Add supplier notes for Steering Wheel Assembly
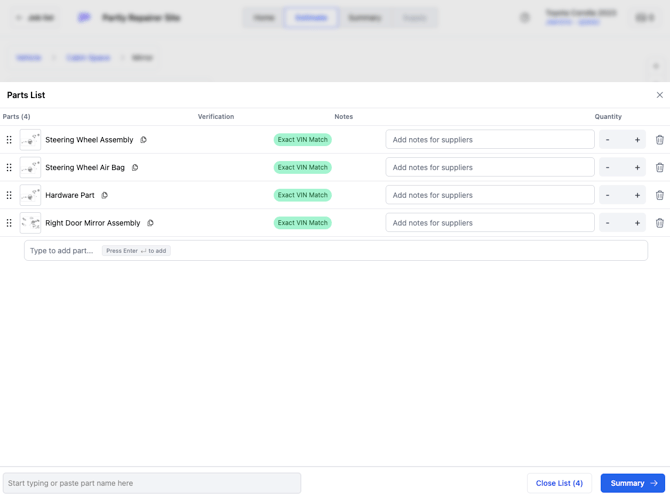The image size is (670, 497). click(x=490, y=140)
